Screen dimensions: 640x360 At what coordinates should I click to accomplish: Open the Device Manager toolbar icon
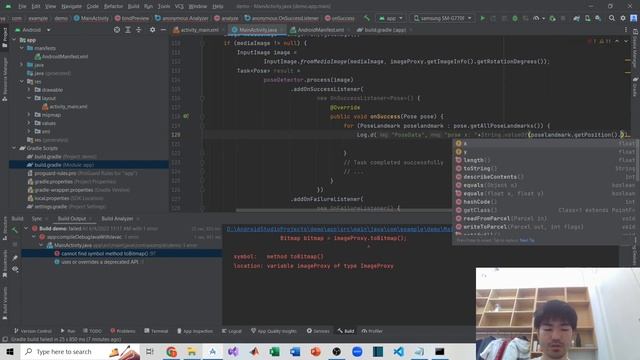(587, 18)
